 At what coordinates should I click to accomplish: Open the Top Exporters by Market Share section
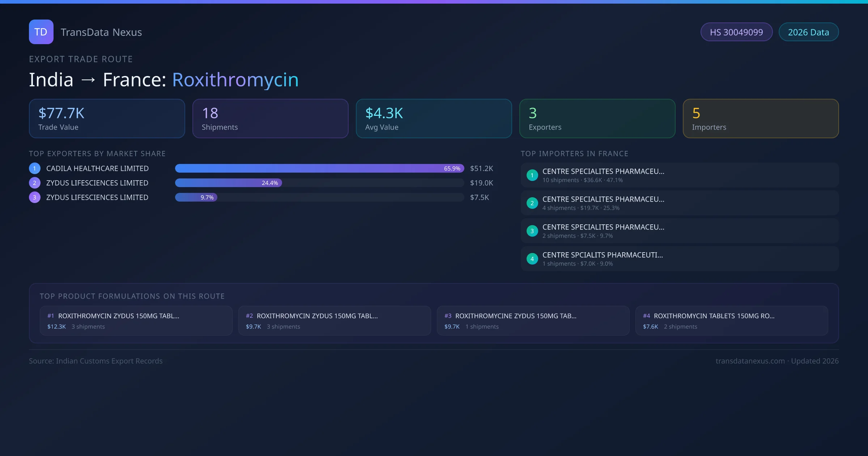[97, 153]
